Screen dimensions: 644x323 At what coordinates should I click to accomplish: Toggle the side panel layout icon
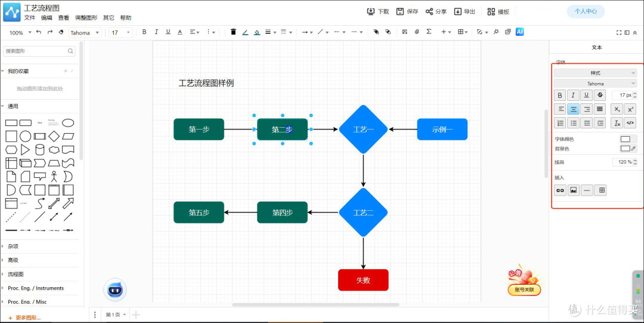627,32
